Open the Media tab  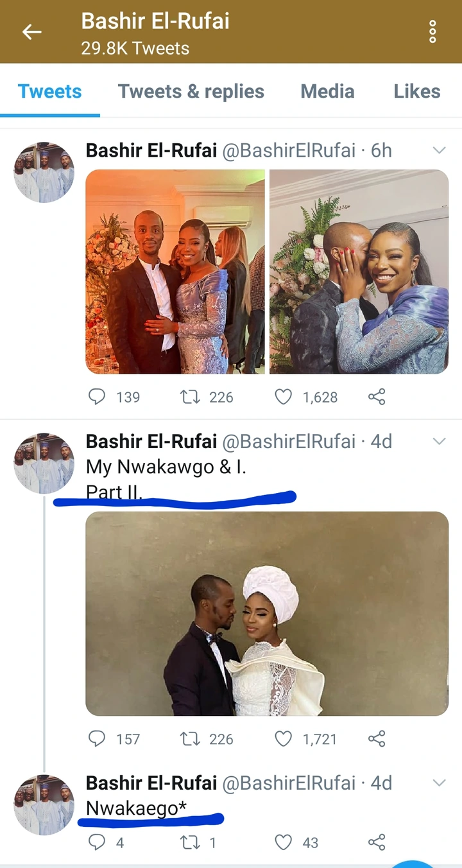click(x=327, y=91)
